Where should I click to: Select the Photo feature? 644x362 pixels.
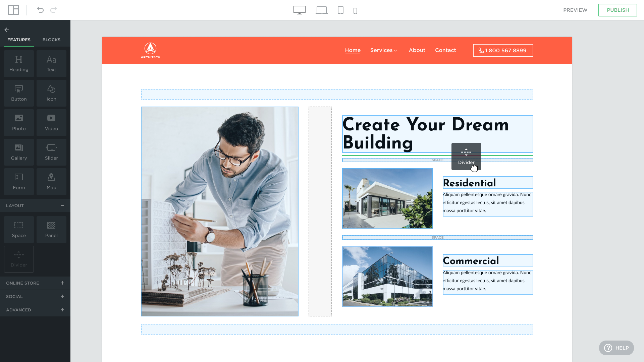[19, 123]
